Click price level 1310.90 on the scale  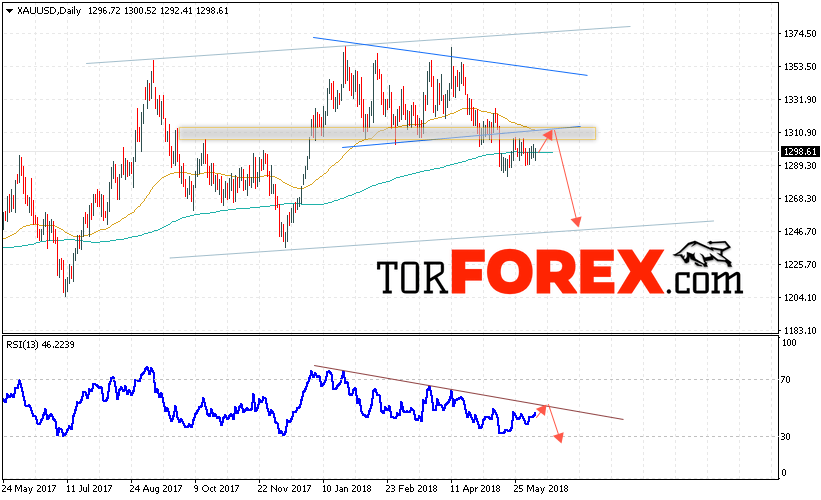pos(800,132)
